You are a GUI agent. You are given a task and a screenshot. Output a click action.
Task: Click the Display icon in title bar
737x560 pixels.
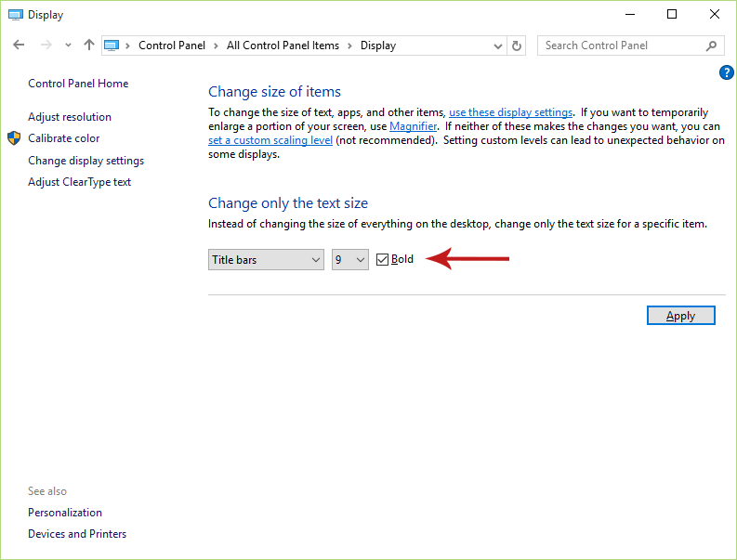coord(15,15)
